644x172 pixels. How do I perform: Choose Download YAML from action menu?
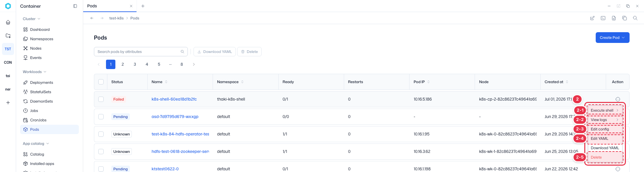tap(605, 148)
